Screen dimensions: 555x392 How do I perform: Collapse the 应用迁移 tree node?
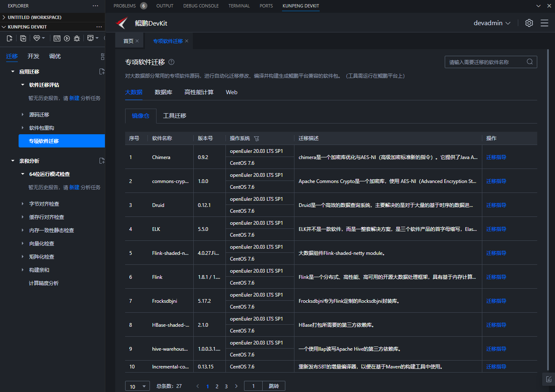[x=13, y=71]
